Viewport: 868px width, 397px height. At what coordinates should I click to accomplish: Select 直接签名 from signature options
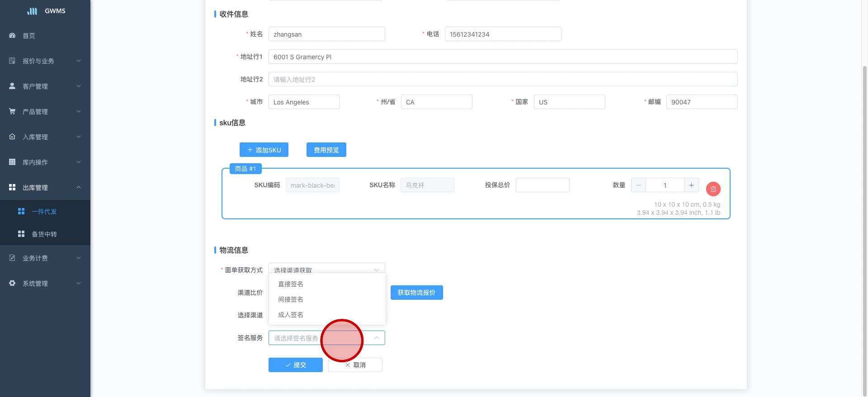point(291,284)
